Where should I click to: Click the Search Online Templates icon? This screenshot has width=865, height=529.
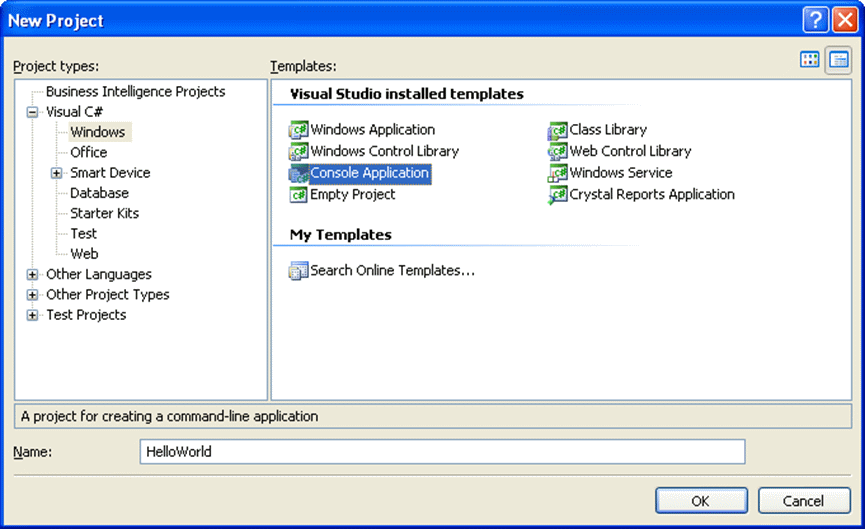click(298, 271)
